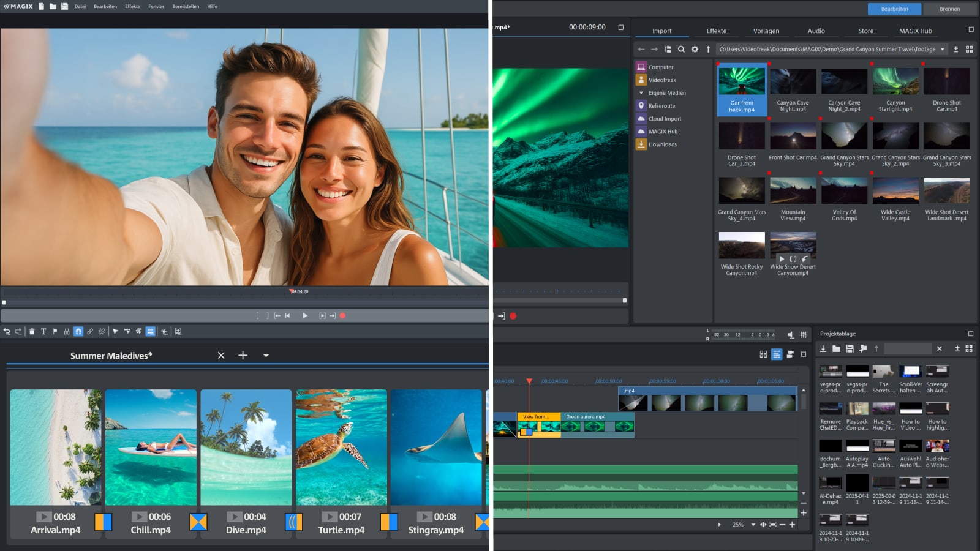This screenshot has height=551, width=980.
Task: Open the gear options in media browser
Action: tap(695, 50)
